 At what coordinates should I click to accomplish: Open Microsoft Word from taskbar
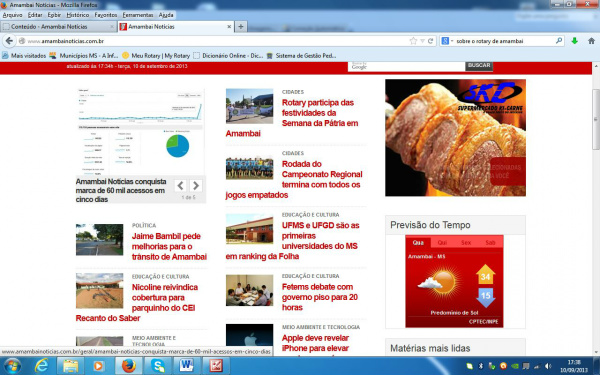click(187, 366)
